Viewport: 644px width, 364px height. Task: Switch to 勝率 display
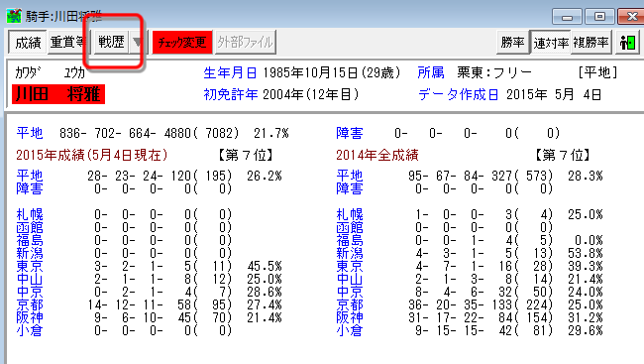click(x=512, y=43)
